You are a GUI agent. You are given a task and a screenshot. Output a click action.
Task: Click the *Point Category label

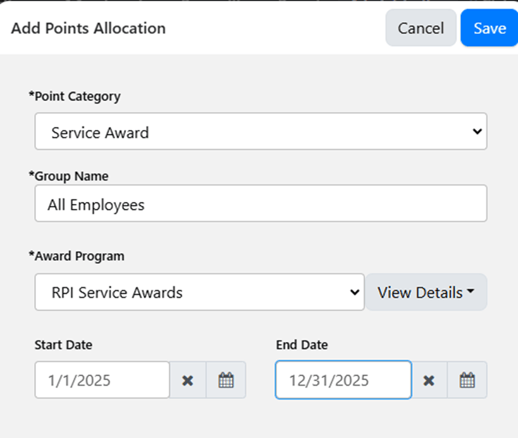coord(75,96)
